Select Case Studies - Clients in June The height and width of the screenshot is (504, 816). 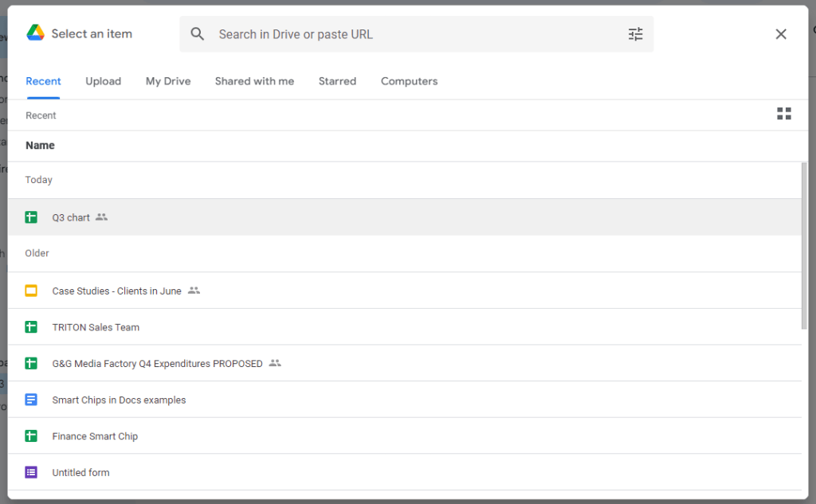point(404,291)
